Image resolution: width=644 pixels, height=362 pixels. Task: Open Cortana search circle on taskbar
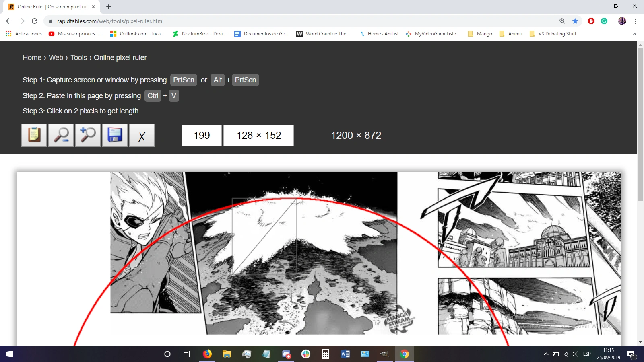pyautogui.click(x=167, y=354)
